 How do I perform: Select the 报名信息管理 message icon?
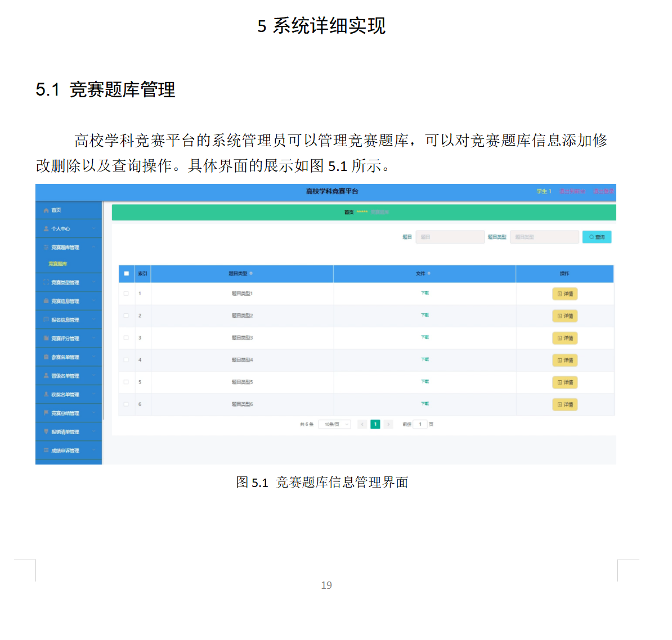pyautogui.click(x=46, y=319)
